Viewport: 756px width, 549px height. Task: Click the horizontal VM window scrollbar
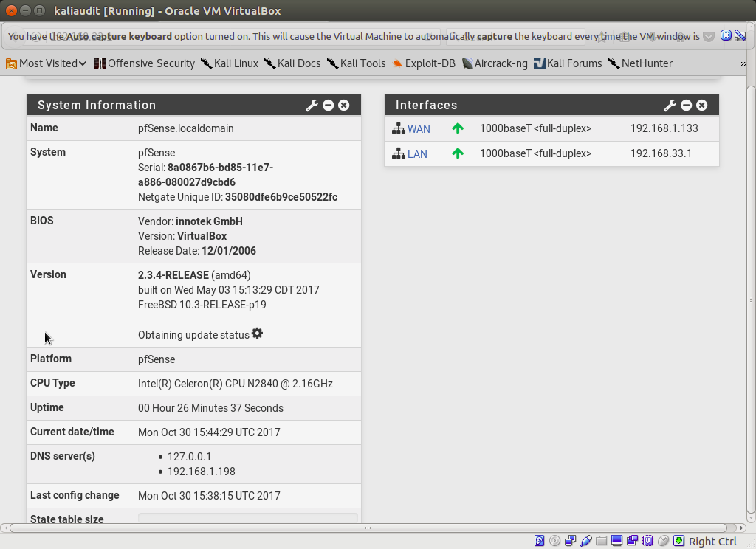click(x=368, y=528)
